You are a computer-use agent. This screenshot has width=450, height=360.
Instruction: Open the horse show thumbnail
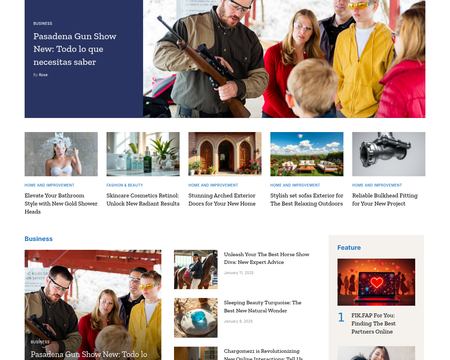point(196,270)
